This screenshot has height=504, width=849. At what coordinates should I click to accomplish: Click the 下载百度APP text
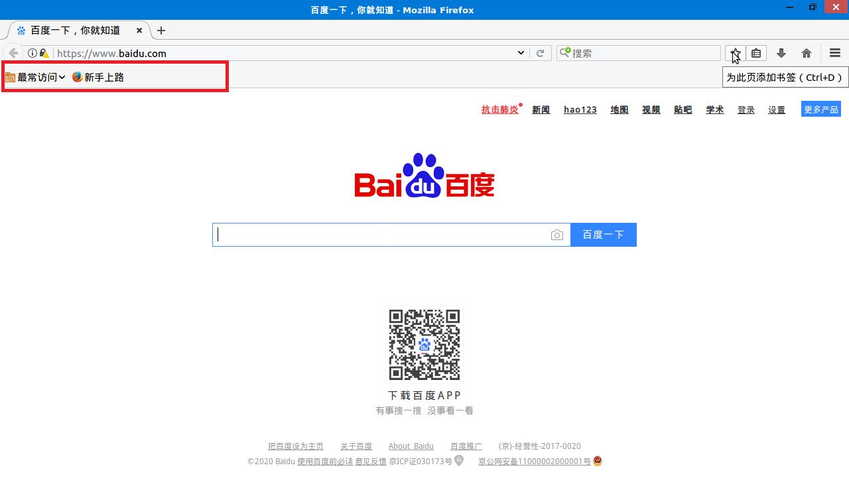[424, 395]
